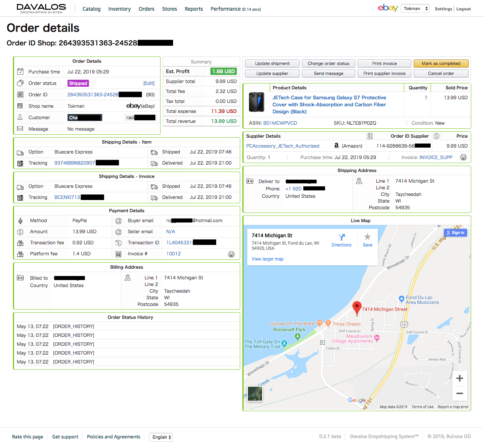Click the red 7414 Michigan Street map marker

(357, 308)
